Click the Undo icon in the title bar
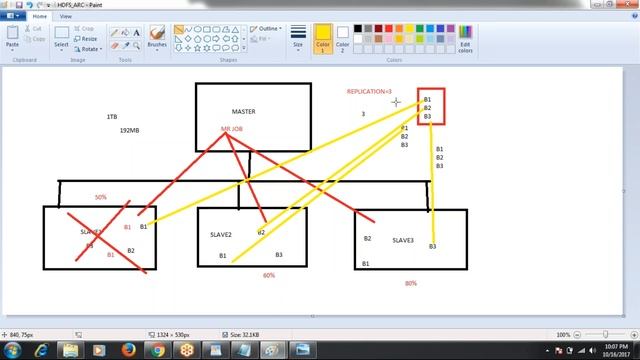640x360 pixels. 29,5
